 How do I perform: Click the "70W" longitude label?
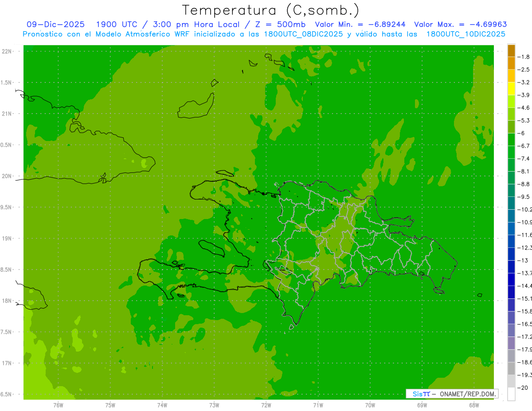click(370, 405)
